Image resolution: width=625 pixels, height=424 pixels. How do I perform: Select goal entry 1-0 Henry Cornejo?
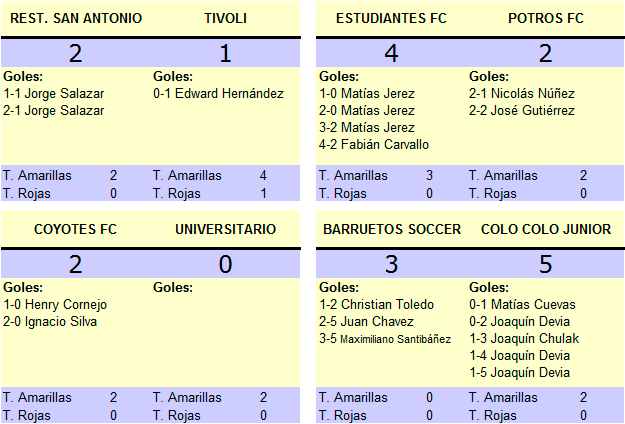55,305
